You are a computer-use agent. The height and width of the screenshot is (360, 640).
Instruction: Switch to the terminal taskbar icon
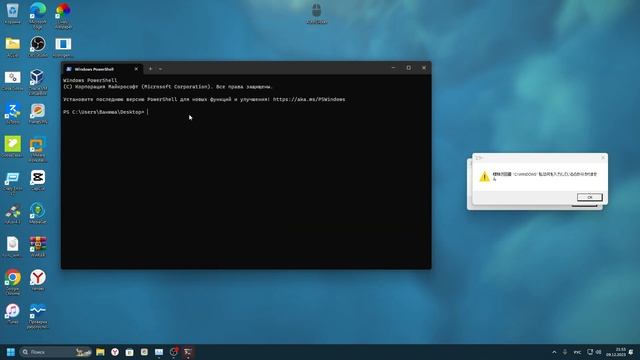point(188,352)
